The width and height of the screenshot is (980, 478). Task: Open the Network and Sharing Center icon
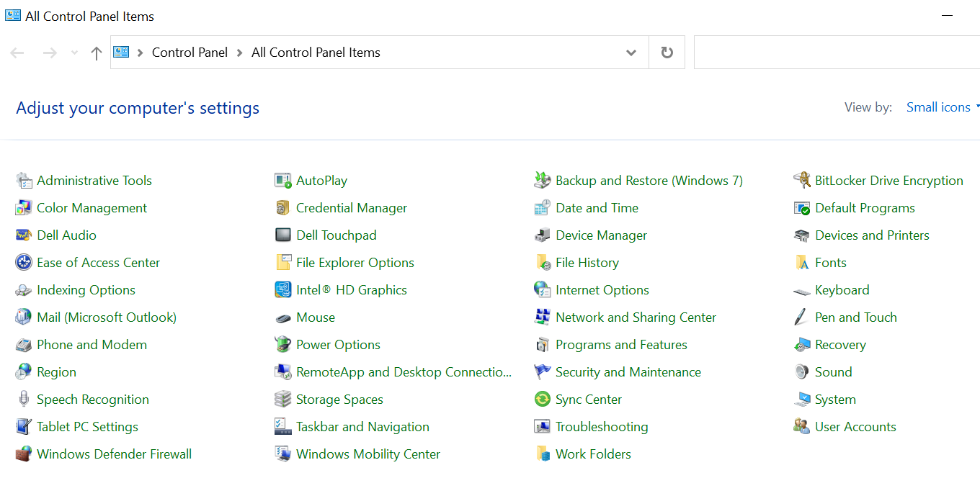543,317
